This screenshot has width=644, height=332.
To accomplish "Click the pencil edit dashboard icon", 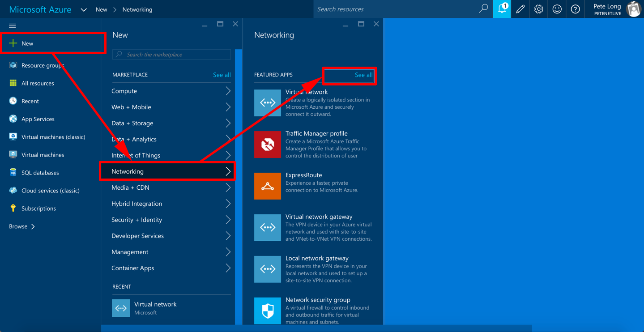I will tap(520, 9).
